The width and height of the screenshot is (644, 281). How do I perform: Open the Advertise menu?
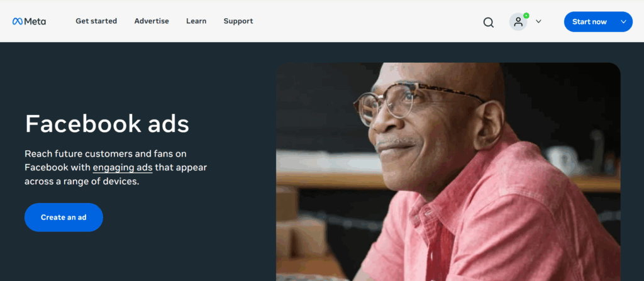[x=152, y=21]
